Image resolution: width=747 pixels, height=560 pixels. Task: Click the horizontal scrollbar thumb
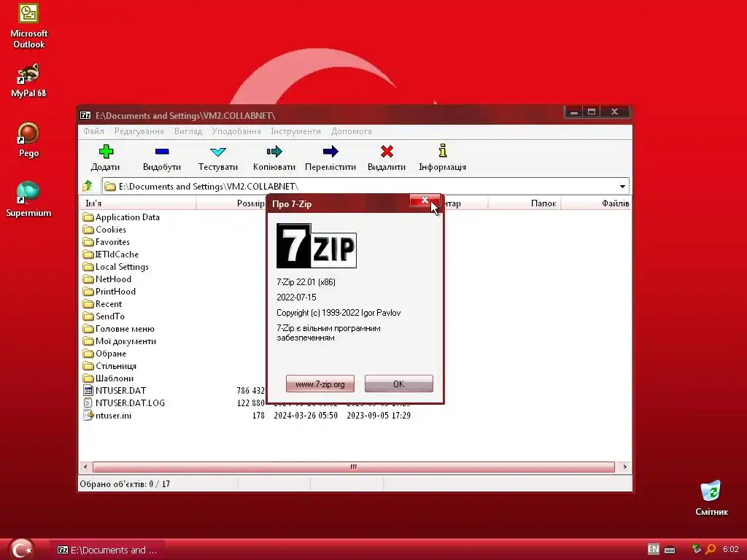click(x=354, y=467)
